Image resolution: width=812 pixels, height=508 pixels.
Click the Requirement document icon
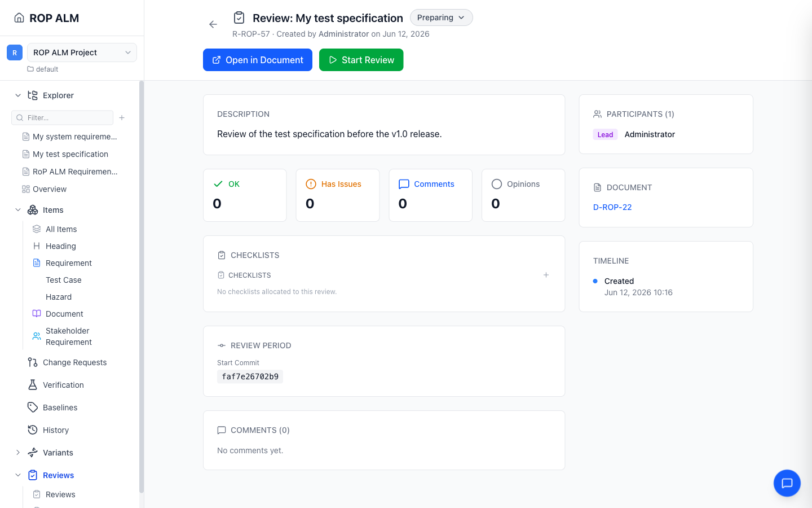click(x=37, y=263)
